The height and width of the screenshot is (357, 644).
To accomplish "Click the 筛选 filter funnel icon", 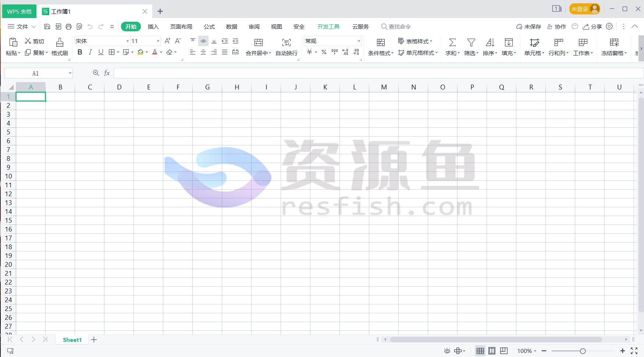I will [x=471, y=42].
